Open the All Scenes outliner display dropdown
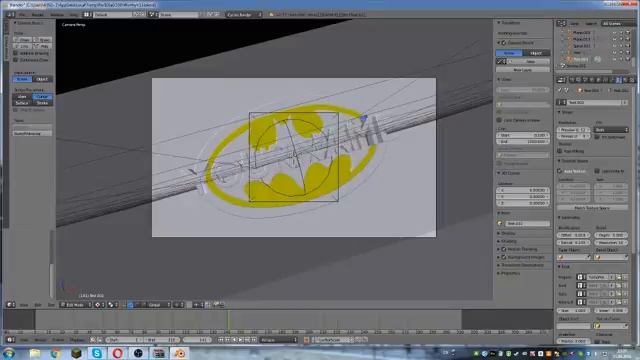This screenshot has height=360, width=640. point(618,23)
